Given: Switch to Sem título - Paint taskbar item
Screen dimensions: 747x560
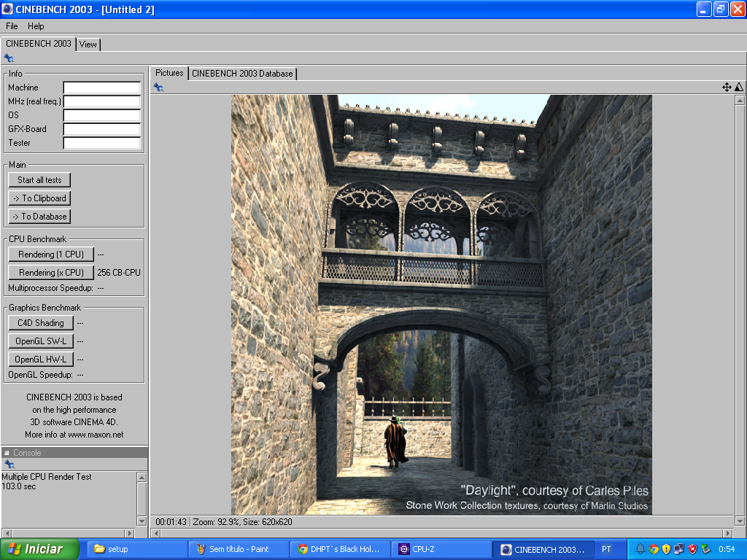Looking at the screenshot, I should click(x=239, y=549).
